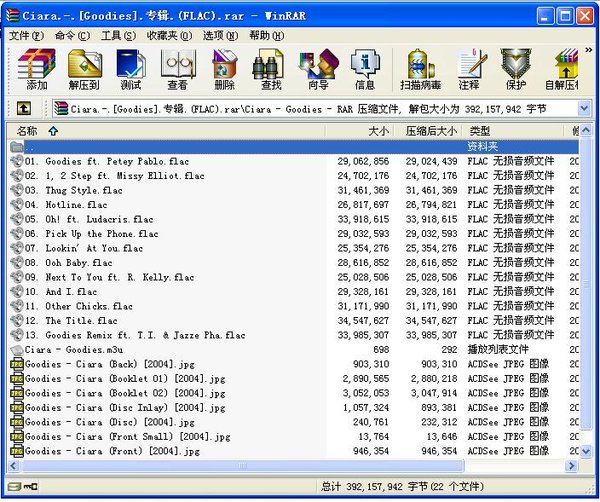600x502 pixels.
Task: Click the 添加 (Add) toolbar icon
Action: point(36,68)
